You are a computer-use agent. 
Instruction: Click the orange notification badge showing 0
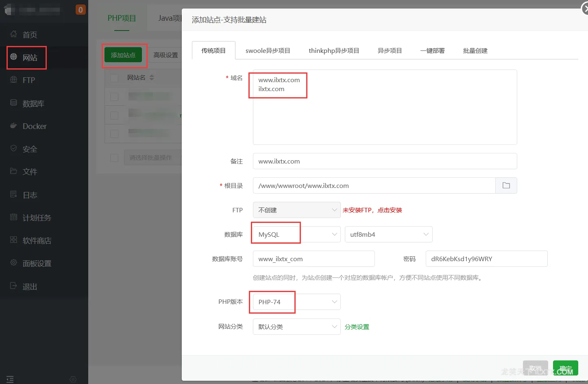click(x=81, y=10)
